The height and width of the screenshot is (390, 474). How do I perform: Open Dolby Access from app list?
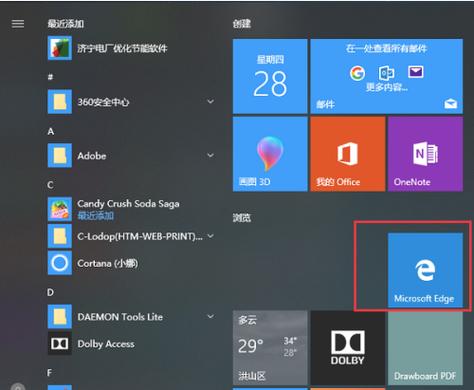[130, 344]
